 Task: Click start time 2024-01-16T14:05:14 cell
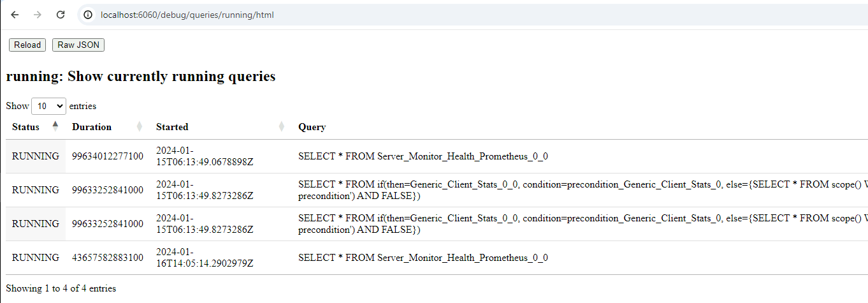pyautogui.click(x=205, y=258)
